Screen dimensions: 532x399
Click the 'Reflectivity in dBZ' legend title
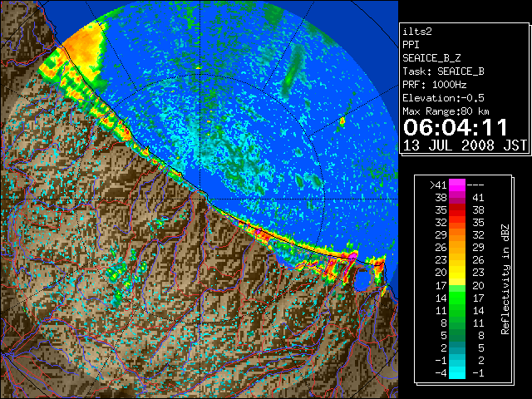click(505, 279)
